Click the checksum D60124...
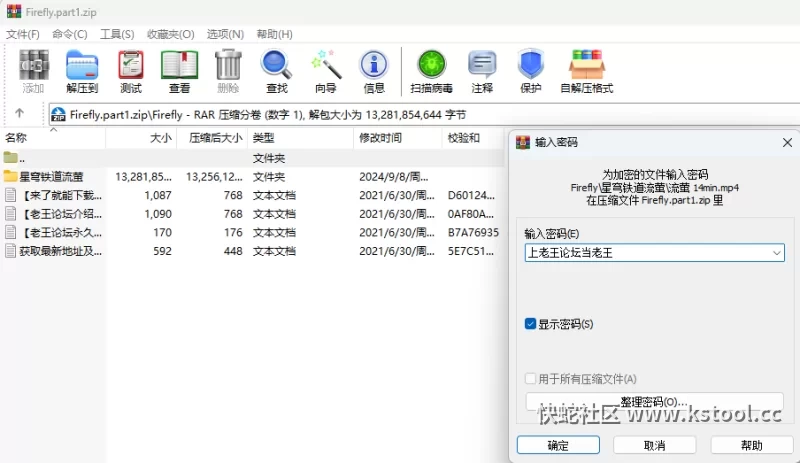 470,196
